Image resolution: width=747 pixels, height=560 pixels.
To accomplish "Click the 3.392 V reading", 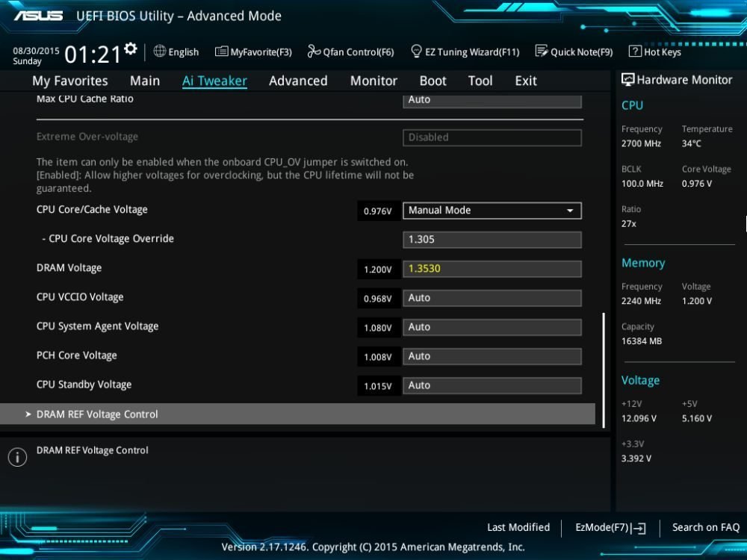I will tap(636, 458).
